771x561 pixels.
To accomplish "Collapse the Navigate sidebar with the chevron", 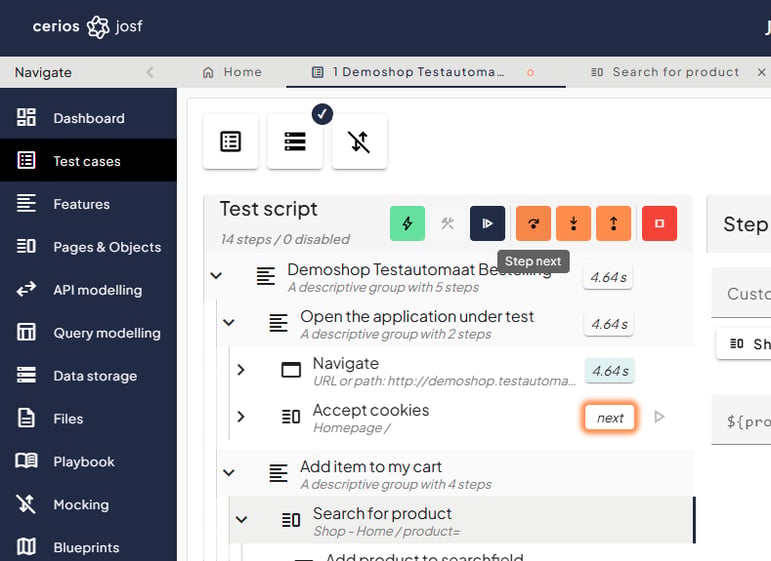I will pos(150,72).
